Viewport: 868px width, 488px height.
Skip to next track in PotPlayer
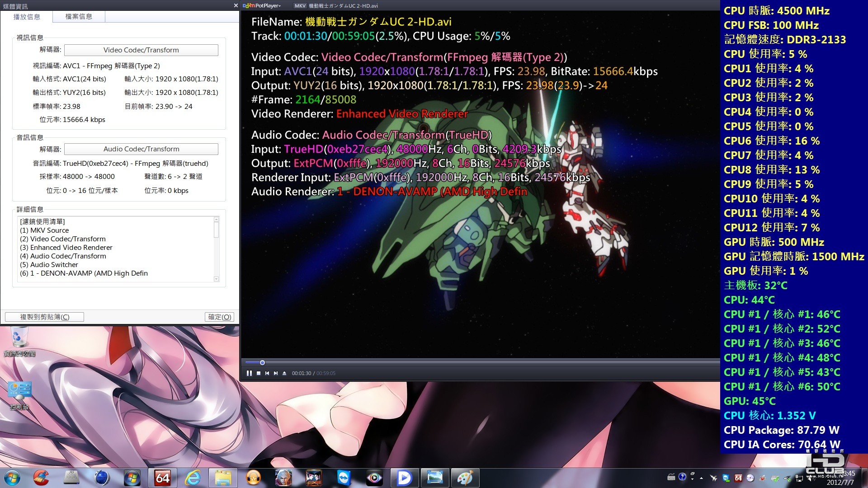[x=276, y=373]
